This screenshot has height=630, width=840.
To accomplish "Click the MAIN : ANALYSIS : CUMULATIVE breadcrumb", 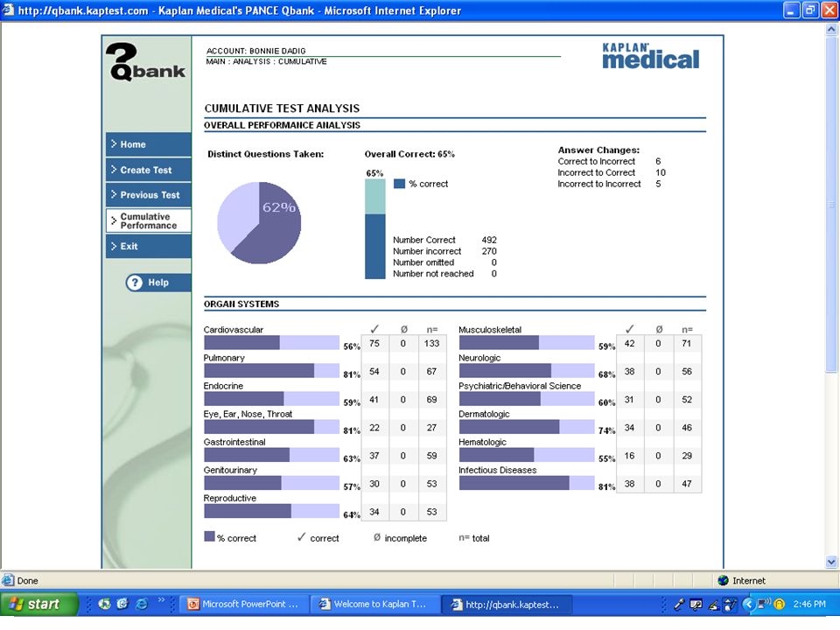I will [x=266, y=61].
